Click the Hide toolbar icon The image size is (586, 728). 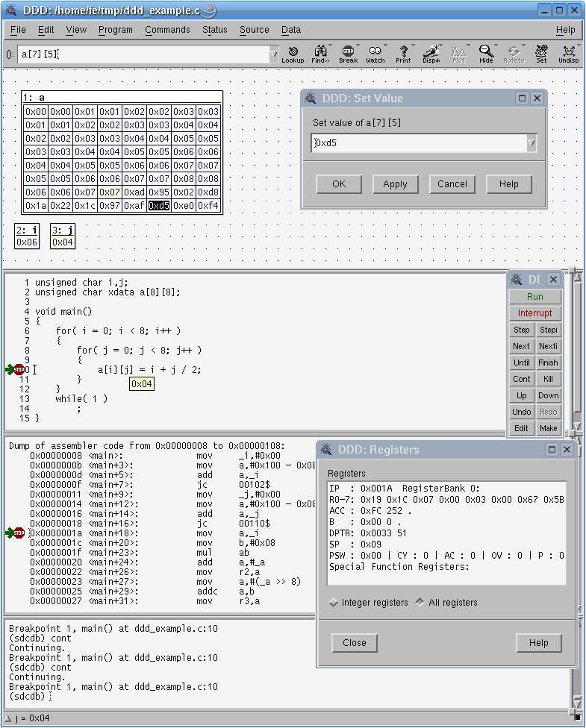tap(486, 54)
